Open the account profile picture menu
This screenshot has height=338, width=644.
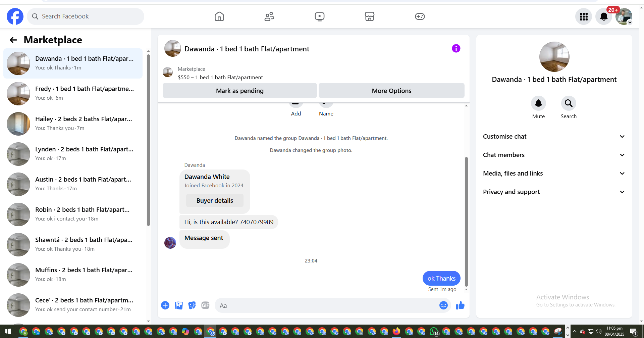click(x=624, y=16)
